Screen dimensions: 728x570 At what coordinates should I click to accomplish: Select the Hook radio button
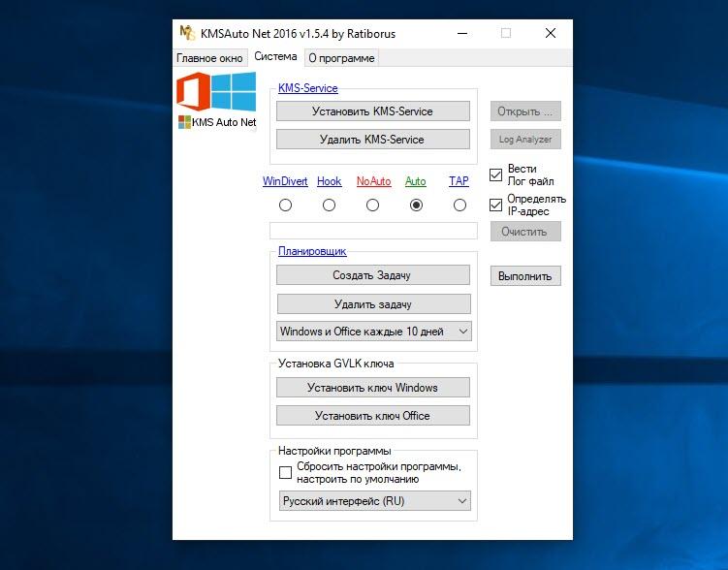[330, 205]
